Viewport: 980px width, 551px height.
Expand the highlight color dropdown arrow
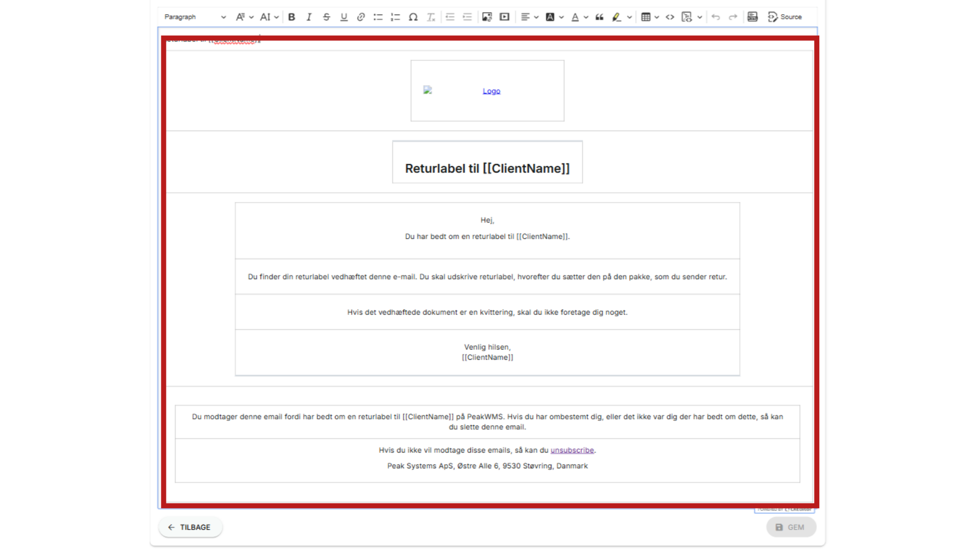[629, 17]
